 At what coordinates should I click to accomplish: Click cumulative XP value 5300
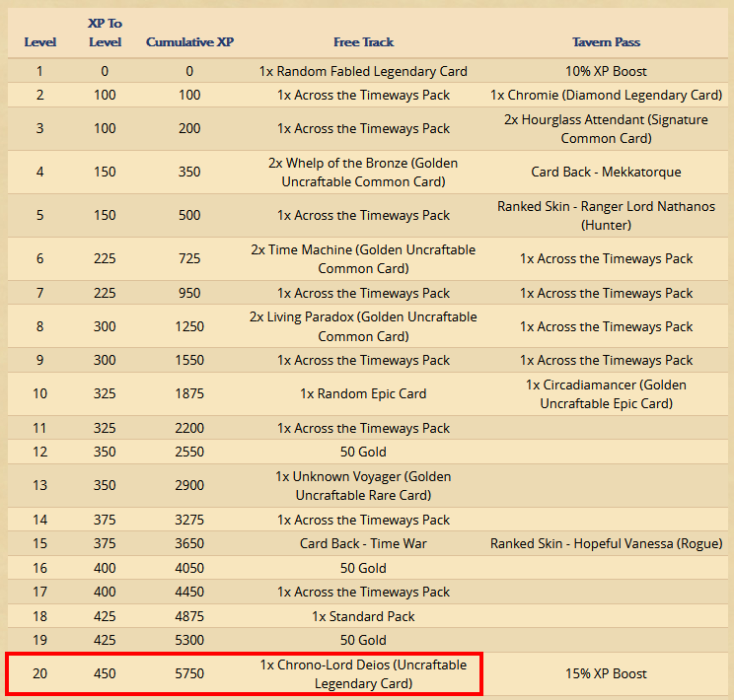click(x=189, y=640)
